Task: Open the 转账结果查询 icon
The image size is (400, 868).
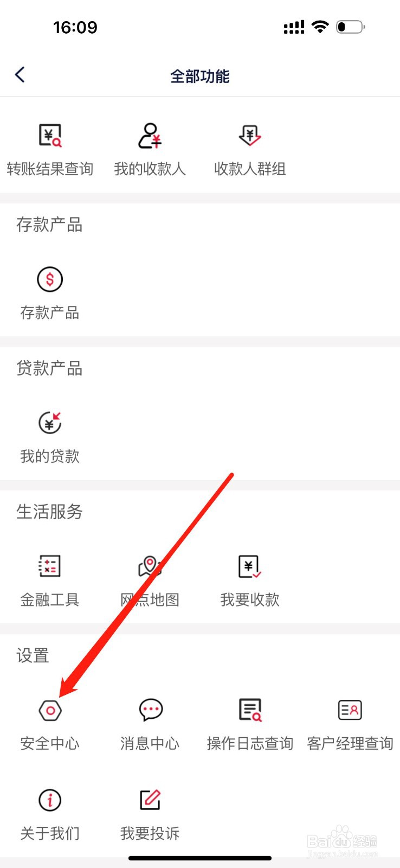Action: click(x=50, y=136)
